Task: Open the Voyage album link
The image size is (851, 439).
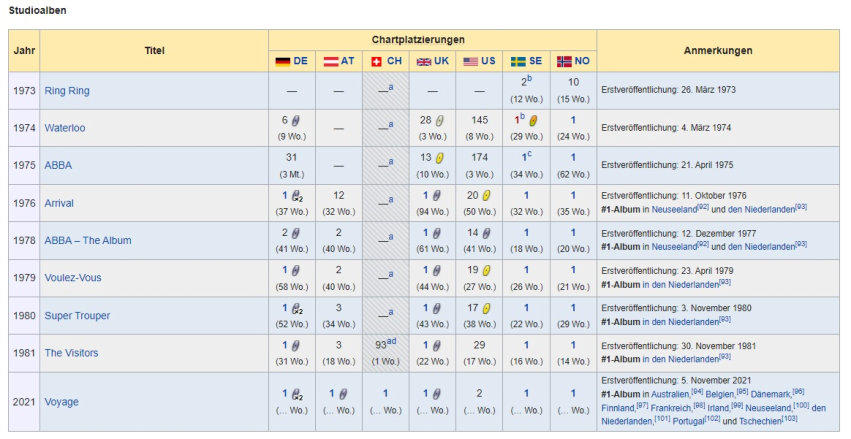Action: [x=61, y=402]
